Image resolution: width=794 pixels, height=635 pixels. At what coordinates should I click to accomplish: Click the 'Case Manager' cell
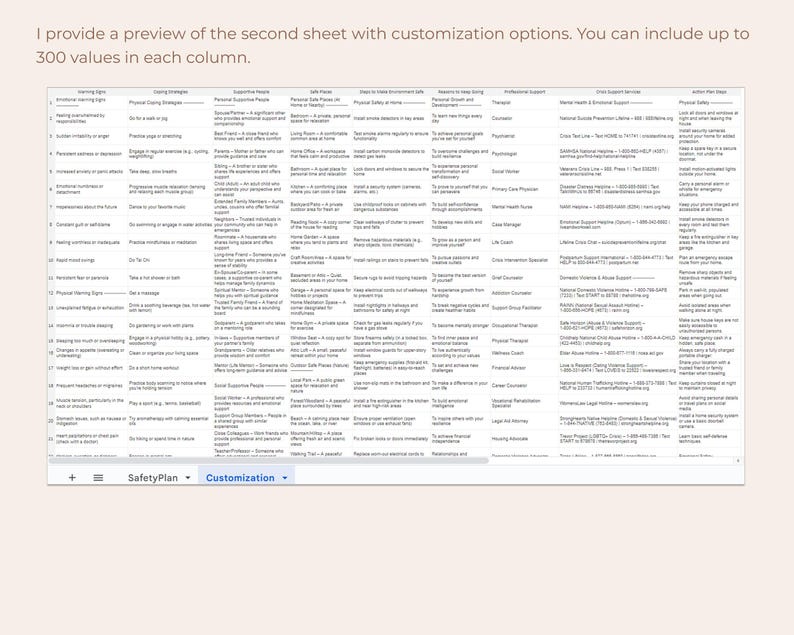525,224
